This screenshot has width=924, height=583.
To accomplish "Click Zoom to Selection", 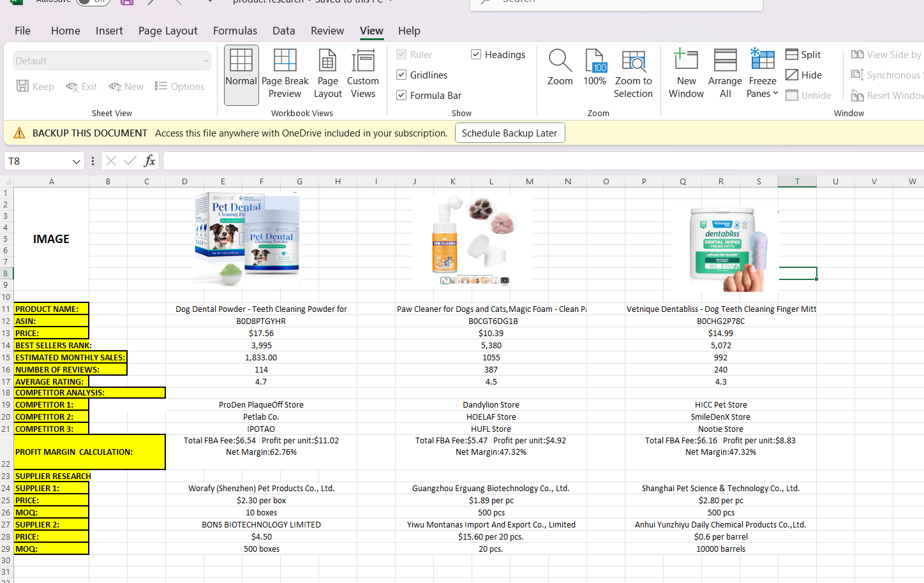I will pos(633,75).
